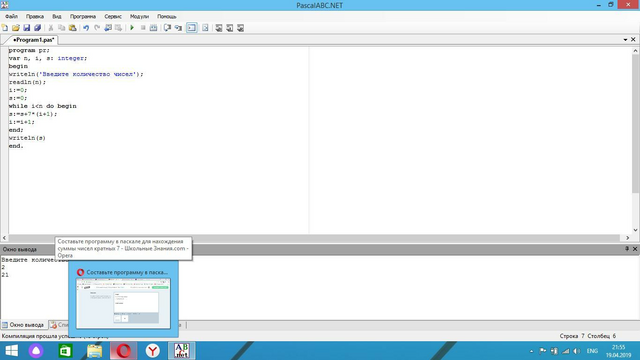The image size is (640, 360).
Task: Run the program with the green arrow
Action: 132,28
